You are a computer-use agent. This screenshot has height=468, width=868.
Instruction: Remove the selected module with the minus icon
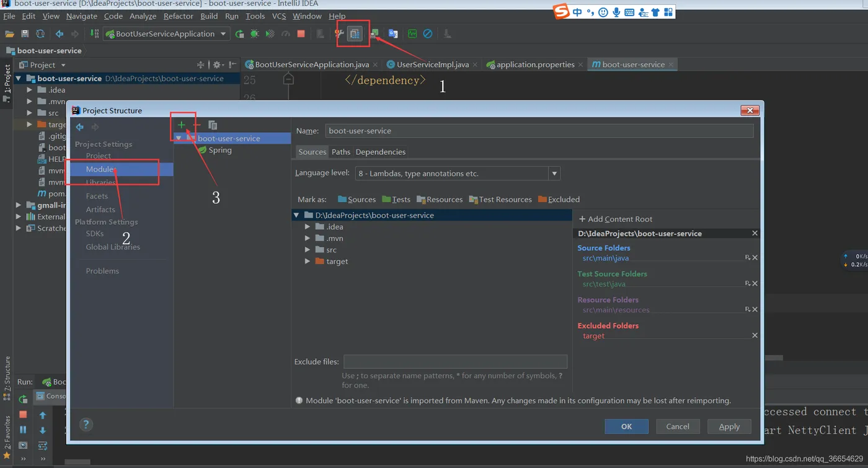tap(197, 125)
